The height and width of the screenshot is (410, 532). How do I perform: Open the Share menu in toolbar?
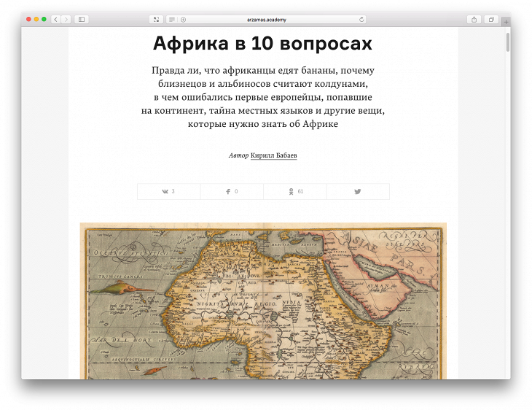[x=474, y=20]
